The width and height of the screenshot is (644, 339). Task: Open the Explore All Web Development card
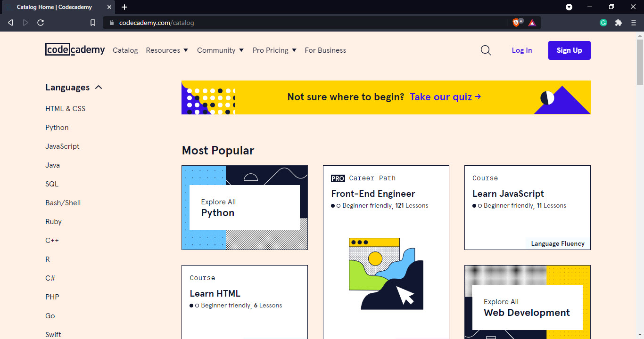tap(528, 302)
